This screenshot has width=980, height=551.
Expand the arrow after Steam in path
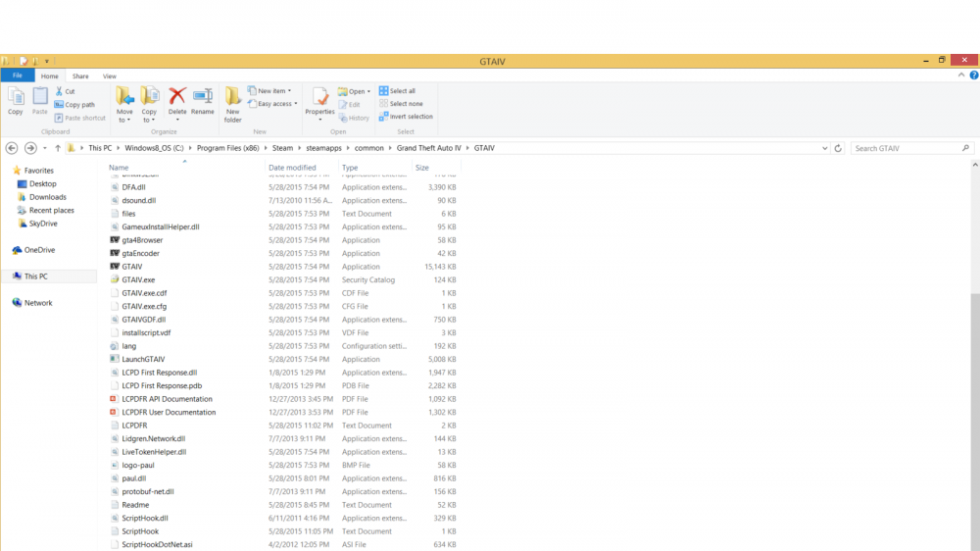pyautogui.click(x=299, y=148)
